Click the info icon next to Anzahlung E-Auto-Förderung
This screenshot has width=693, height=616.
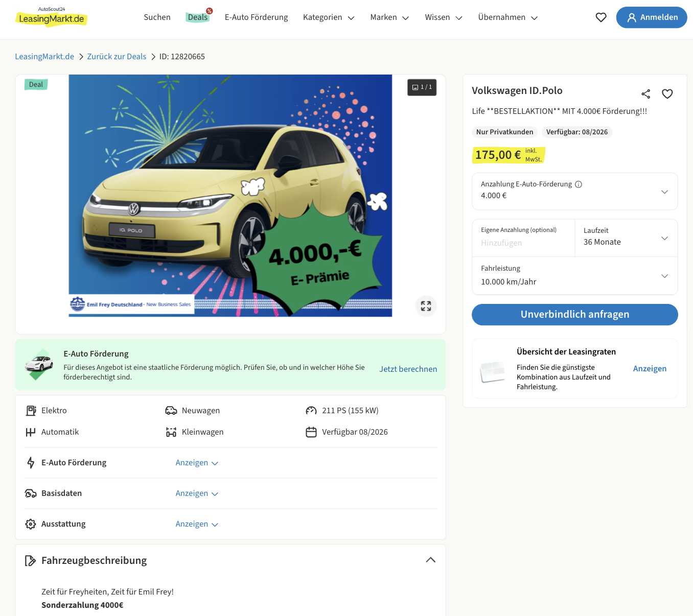click(x=579, y=184)
